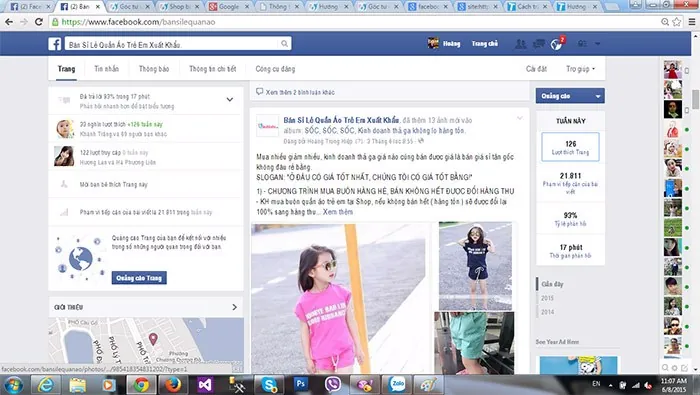Click Chrome back arrow
The image size is (700, 395).
point(9,22)
